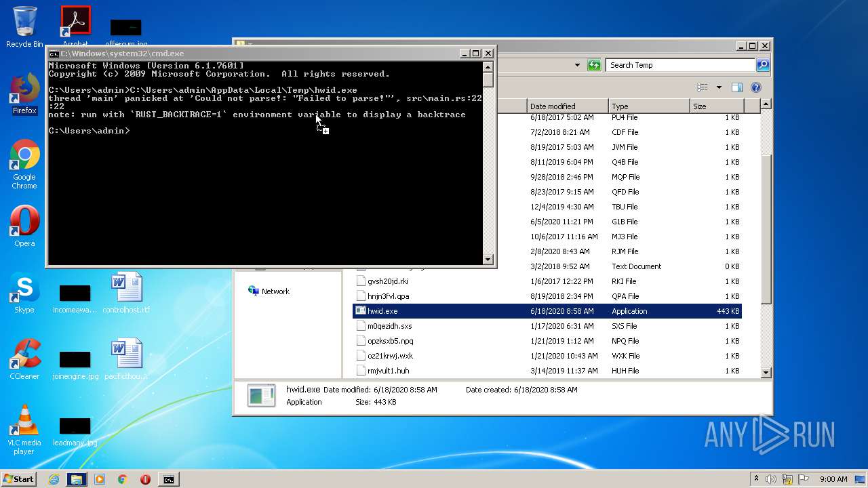Click the volume icon in system tray
The width and height of the screenshot is (868, 488).
click(771, 479)
